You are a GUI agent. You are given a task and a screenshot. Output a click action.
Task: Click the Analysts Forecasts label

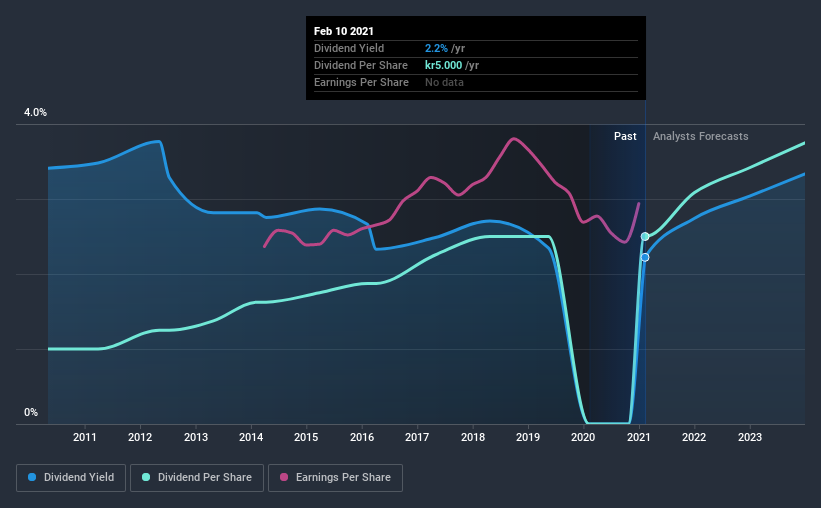point(701,136)
